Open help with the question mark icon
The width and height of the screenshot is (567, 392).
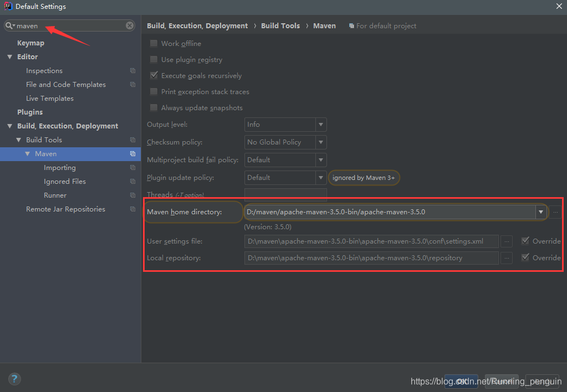(14, 379)
